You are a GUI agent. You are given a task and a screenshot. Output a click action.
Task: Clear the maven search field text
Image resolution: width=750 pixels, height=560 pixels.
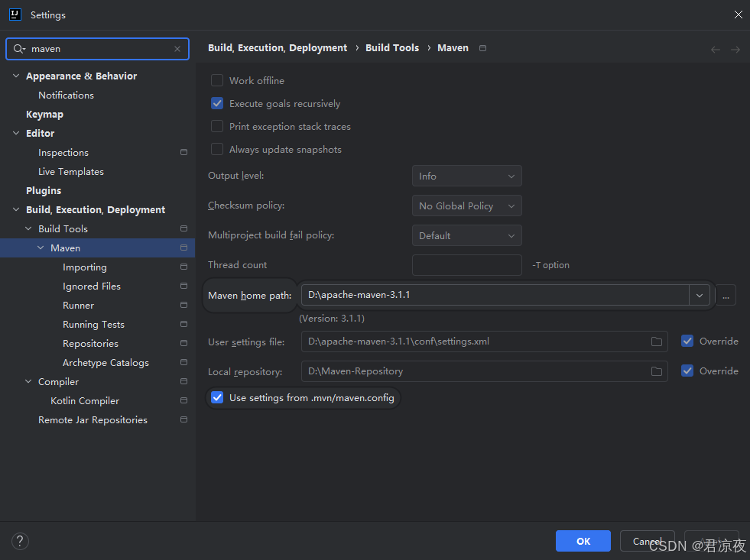pyautogui.click(x=177, y=49)
